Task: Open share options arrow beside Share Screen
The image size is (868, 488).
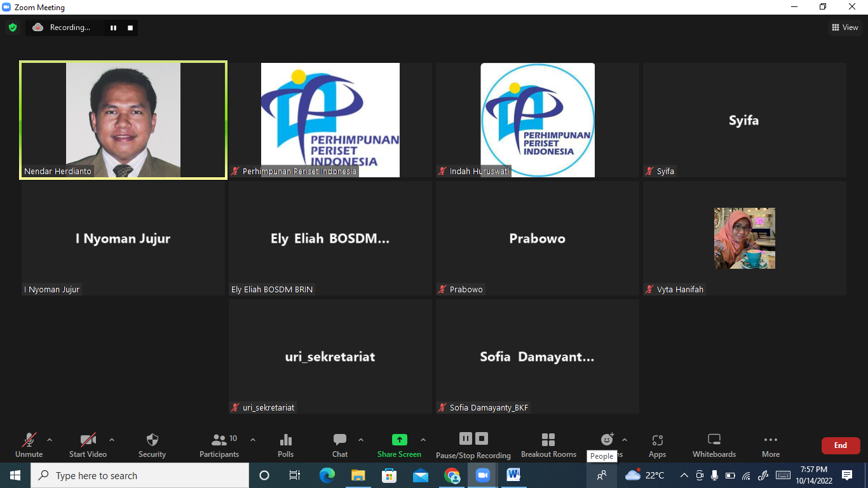Action: 423,440
